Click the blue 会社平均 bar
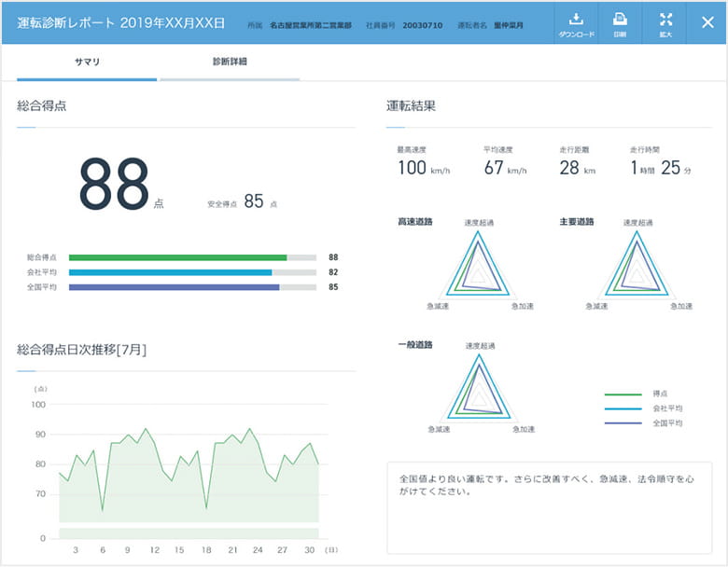728x567 pixels. 171,272
